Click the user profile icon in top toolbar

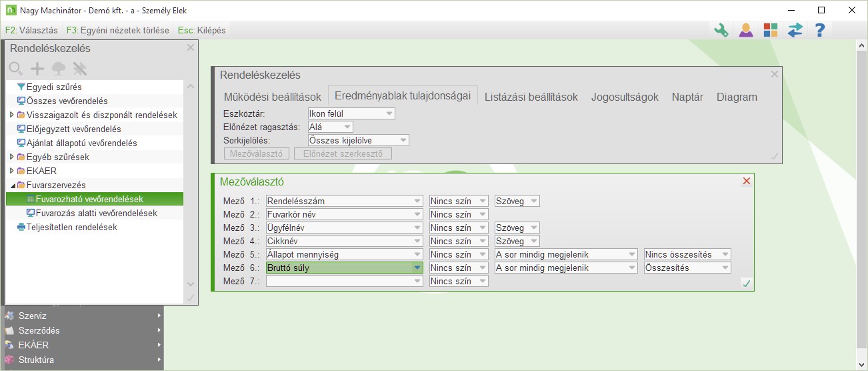click(746, 30)
